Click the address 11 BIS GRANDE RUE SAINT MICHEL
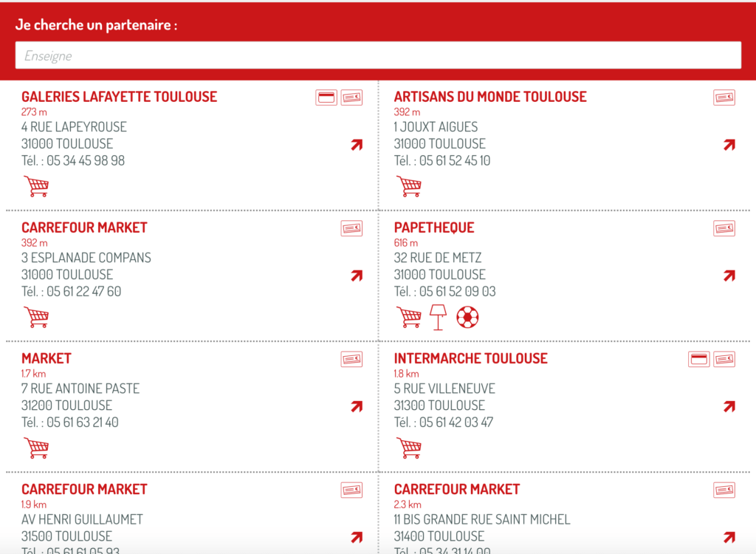 (x=482, y=519)
